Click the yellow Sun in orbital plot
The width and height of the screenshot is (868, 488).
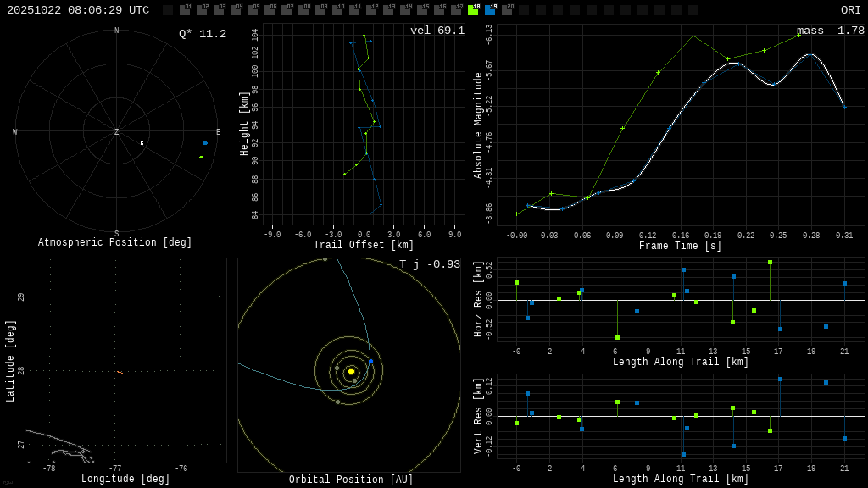[x=351, y=371]
